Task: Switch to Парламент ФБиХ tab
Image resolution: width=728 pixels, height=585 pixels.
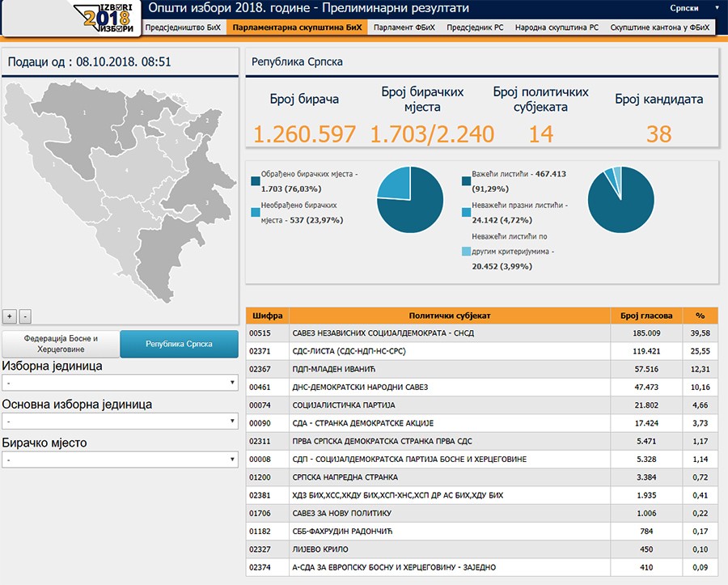Action: coord(404,28)
